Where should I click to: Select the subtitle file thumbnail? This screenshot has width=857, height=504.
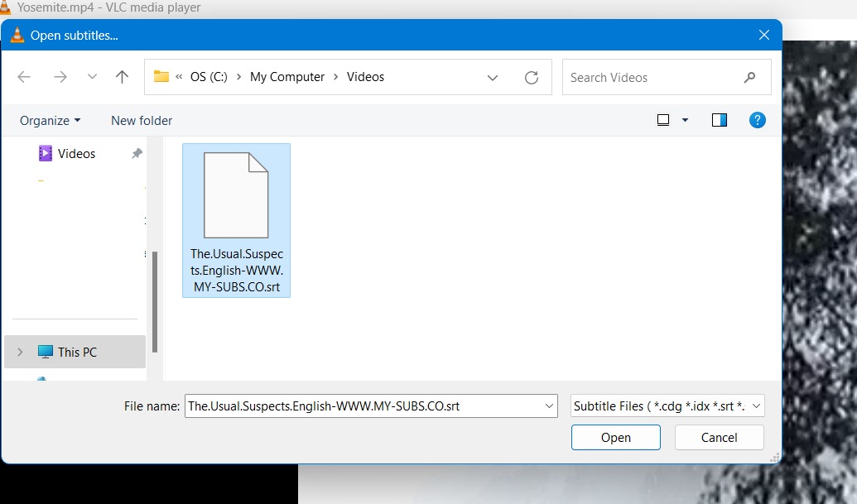point(236,194)
